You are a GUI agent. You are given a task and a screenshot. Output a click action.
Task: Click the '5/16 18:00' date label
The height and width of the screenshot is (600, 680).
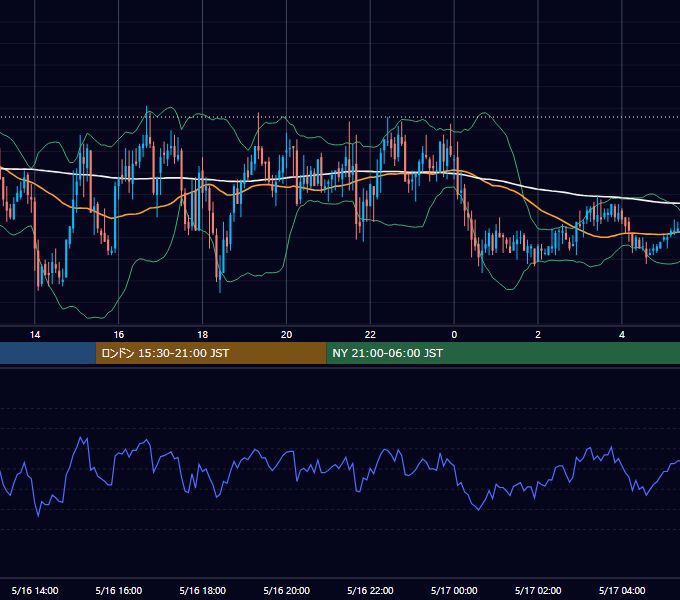point(203,590)
